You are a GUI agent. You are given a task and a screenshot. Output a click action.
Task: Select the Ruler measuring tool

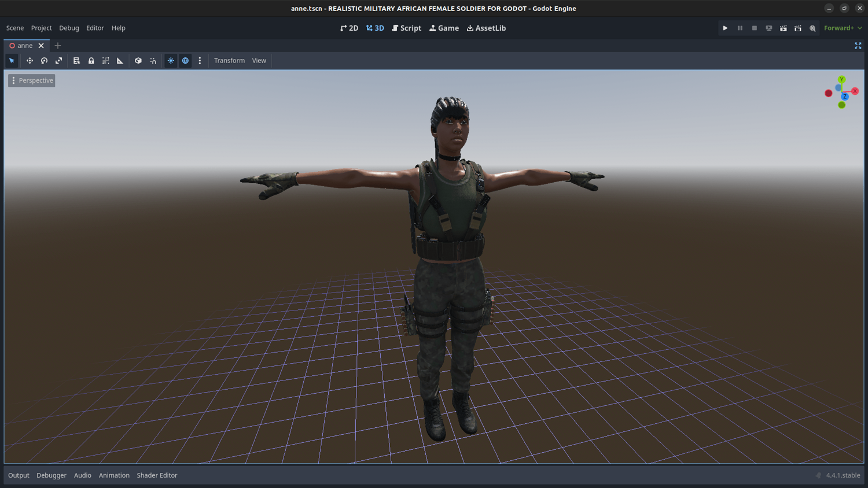click(x=120, y=61)
